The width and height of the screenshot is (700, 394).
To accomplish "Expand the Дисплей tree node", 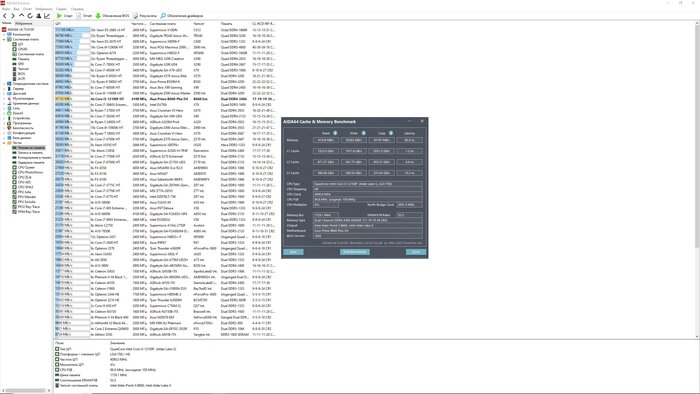I will pyautogui.click(x=4, y=94).
